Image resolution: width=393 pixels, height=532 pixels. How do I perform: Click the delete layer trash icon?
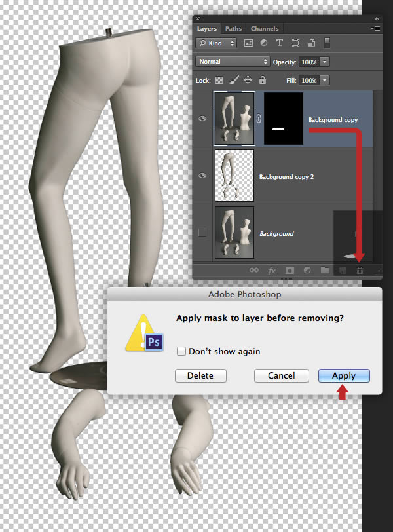tap(360, 270)
